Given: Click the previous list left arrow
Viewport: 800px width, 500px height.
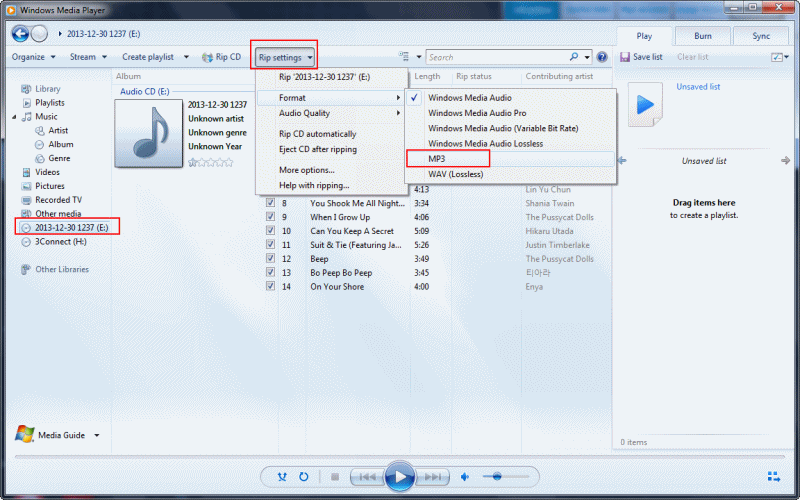Looking at the screenshot, I should click(x=622, y=161).
